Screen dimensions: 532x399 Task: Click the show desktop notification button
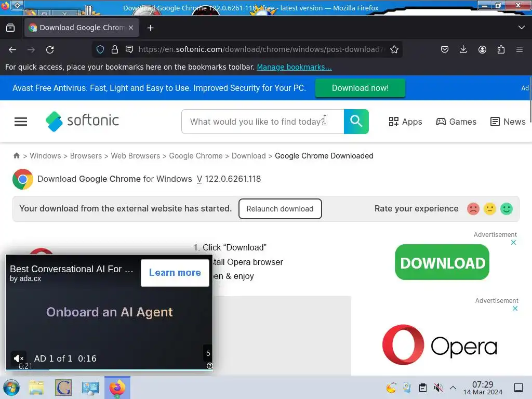click(518, 388)
